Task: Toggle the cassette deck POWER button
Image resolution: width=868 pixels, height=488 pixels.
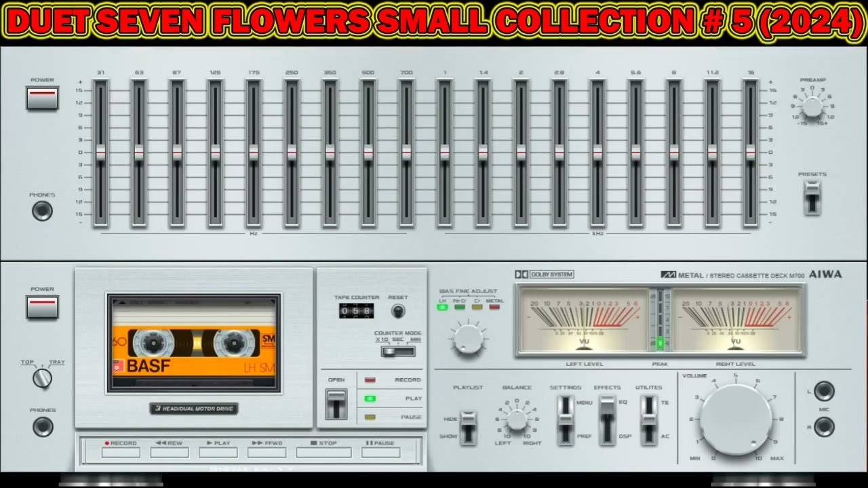Action: coord(42,307)
